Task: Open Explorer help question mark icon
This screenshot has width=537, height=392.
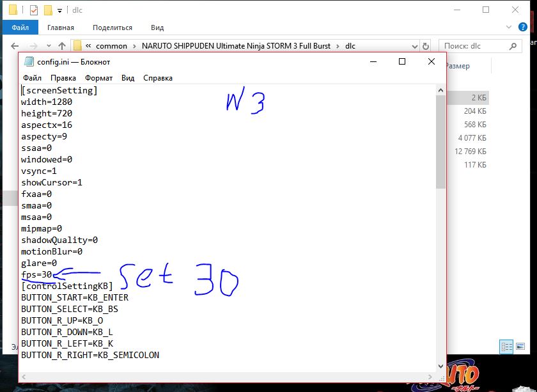Action: [523, 27]
